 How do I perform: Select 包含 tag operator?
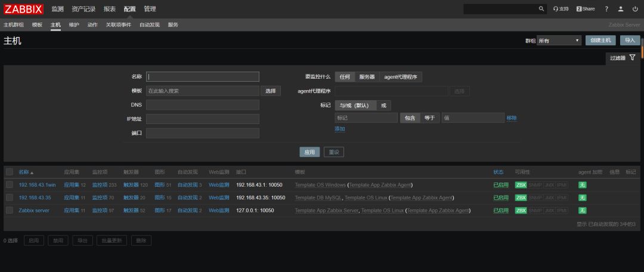click(x=410, y=118)
